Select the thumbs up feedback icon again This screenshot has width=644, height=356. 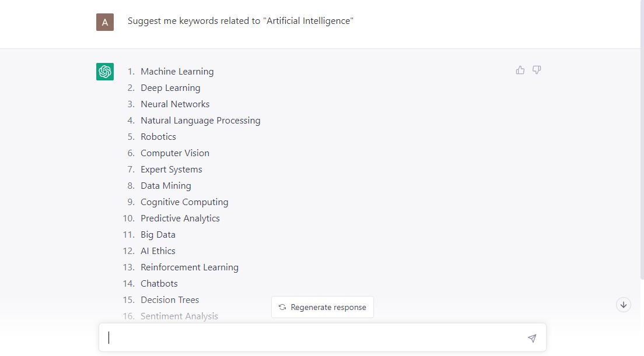(x=520, y=69)
